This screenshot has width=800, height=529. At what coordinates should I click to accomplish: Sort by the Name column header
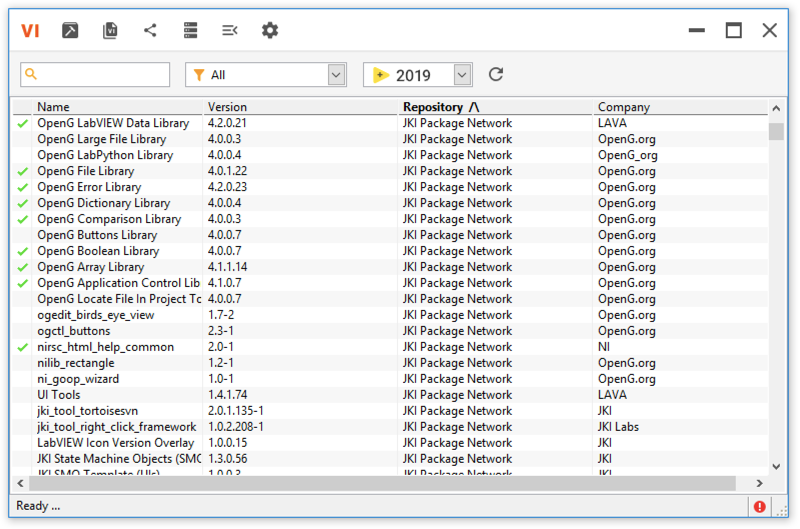pyautogui.click(x=118, y=107)
